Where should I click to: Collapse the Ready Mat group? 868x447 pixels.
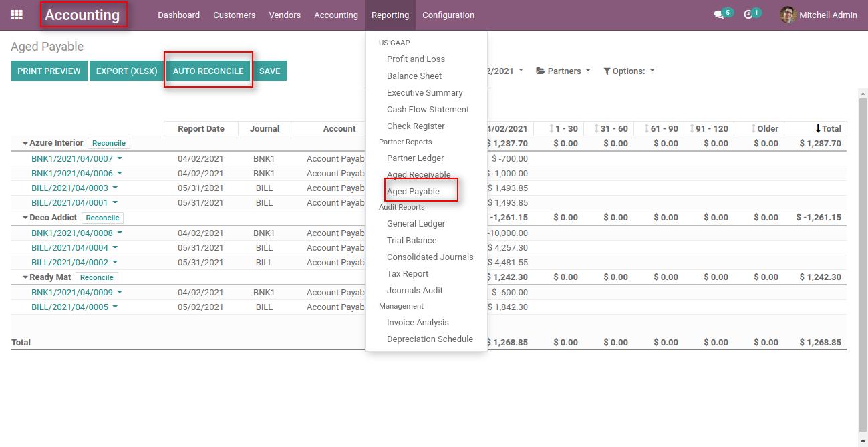point(25,277)
